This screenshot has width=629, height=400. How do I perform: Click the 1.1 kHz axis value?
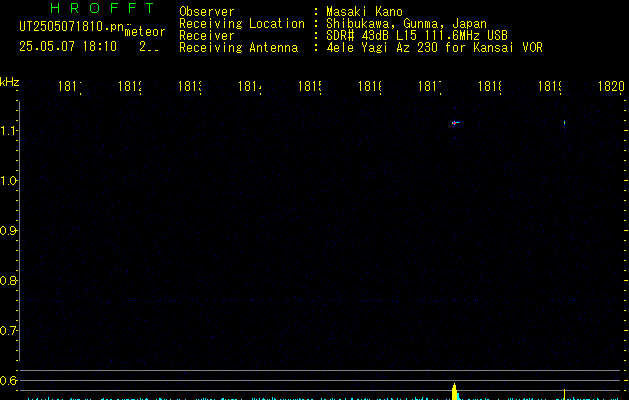pyautogui.click(x=8, y=130)
